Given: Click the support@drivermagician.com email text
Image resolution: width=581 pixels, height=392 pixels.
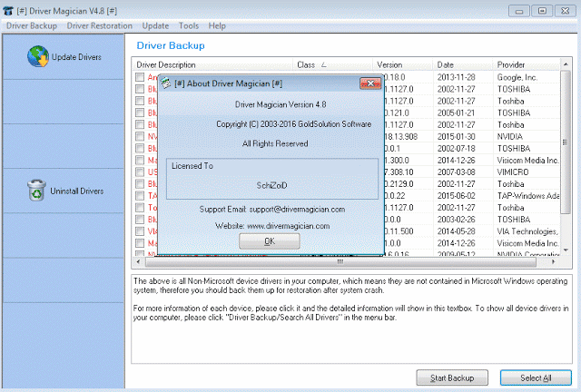Looking at the screenshot, I should pos(297,210).
